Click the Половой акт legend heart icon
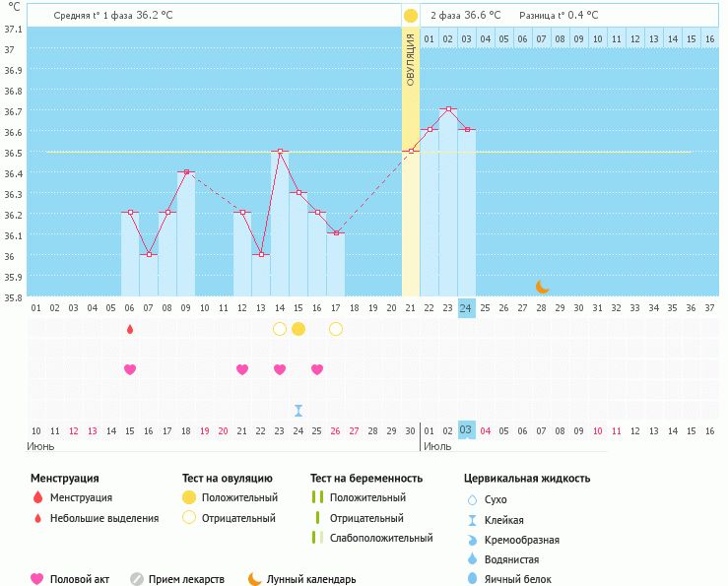This screenshot has width=728, height=586. 37,579
